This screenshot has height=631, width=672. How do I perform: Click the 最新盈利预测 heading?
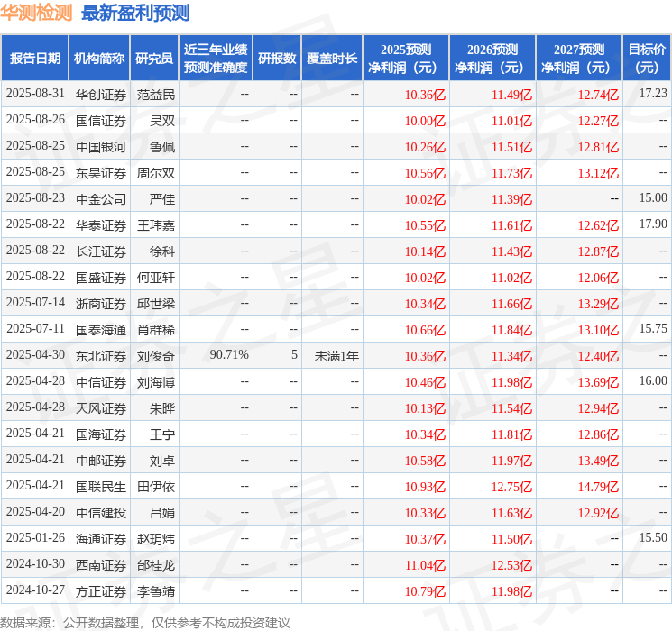(135, 13)
